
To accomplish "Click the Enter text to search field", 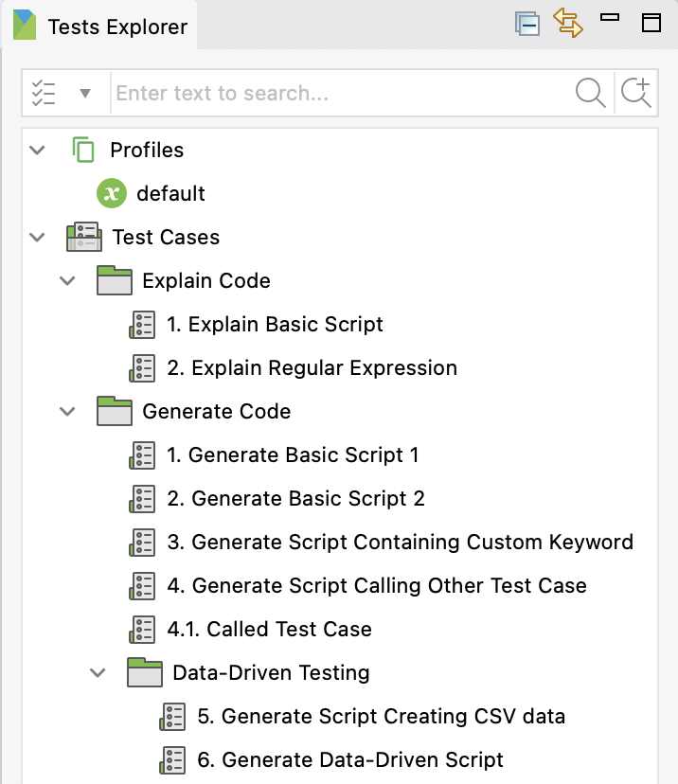I will pos(342,93).
